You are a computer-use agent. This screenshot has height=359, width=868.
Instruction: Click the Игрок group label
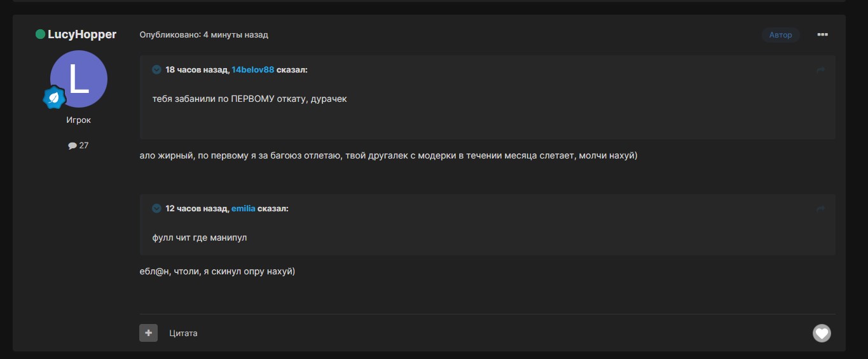(79, 120)
